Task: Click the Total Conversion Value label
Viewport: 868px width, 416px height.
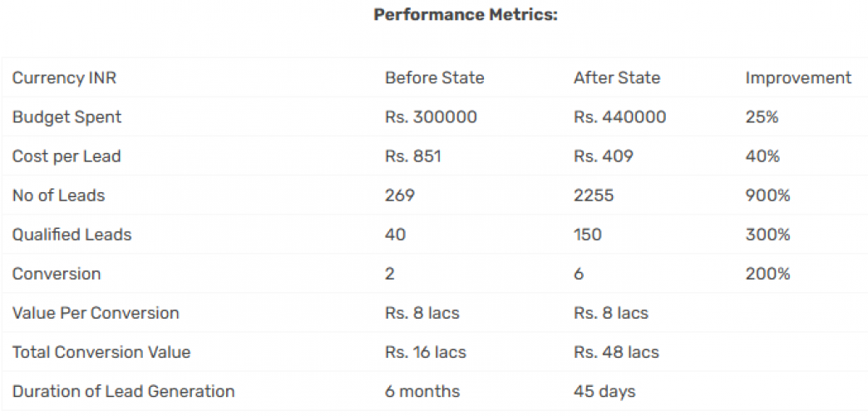Action: coord(101,352)
